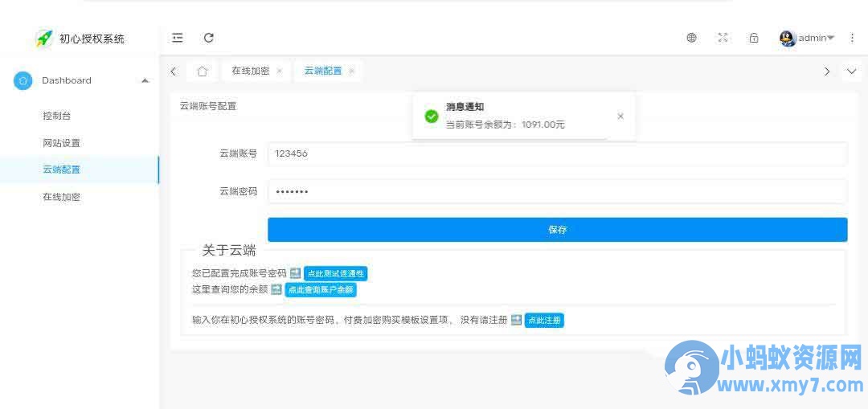Click the admin penguin avatar
This screenshot has width=868, height=409.
[x=787, y=39]
